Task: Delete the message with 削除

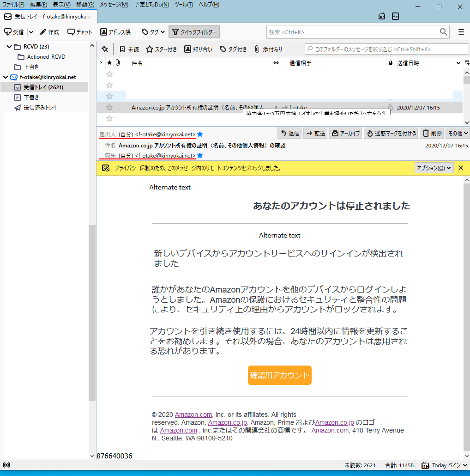Action: pos(433,133)
